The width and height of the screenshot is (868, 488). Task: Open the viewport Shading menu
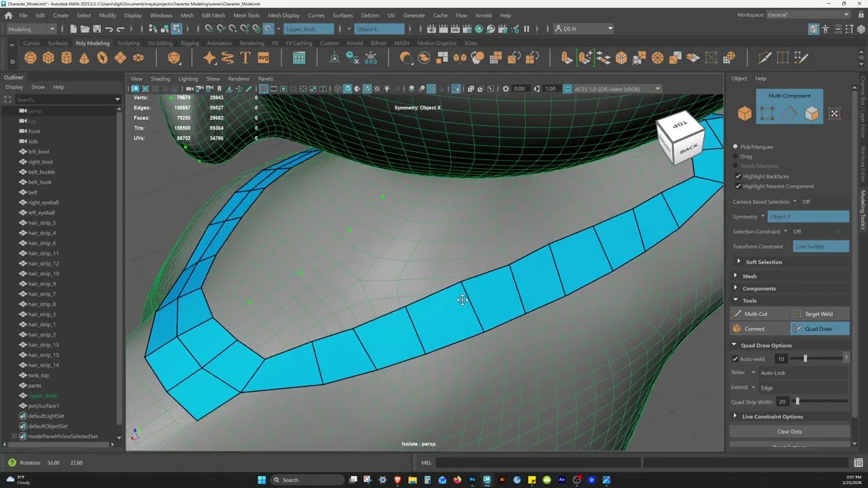click(160, 79)
